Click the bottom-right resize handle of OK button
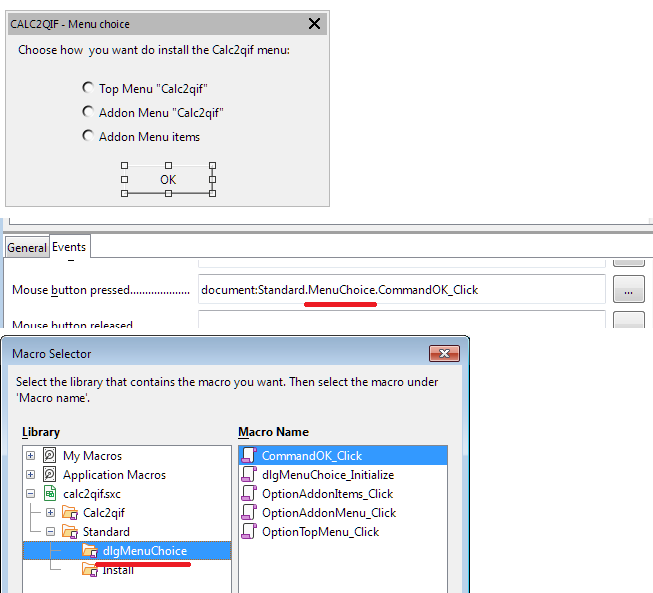Viewport: 653px width, 593px height. click(x=212, y=194)
